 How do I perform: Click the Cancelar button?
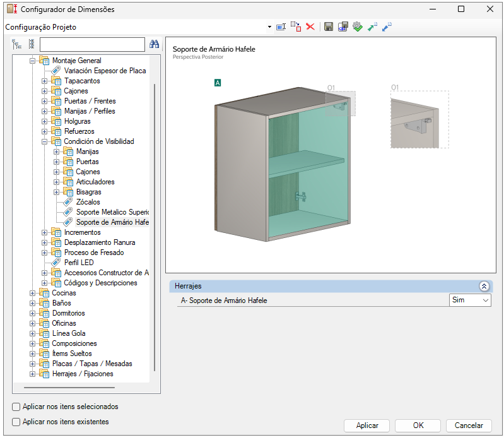469,425
